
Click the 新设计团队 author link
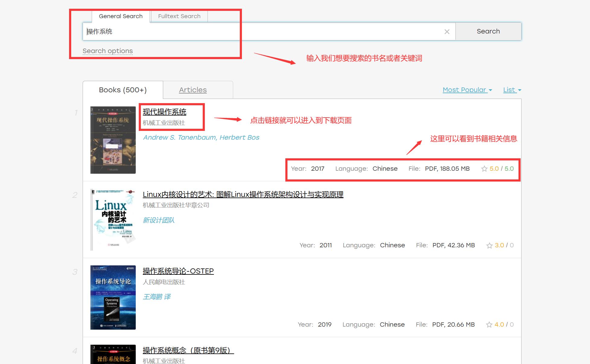tap(159, 220)
